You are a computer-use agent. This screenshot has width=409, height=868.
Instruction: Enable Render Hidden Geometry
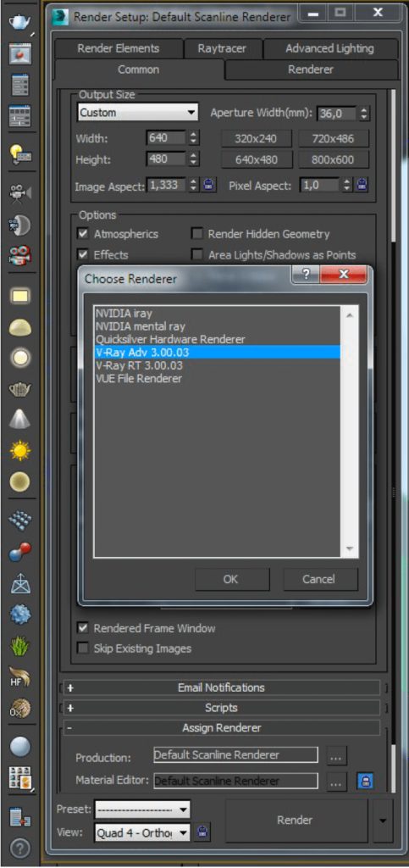point(196,234)
